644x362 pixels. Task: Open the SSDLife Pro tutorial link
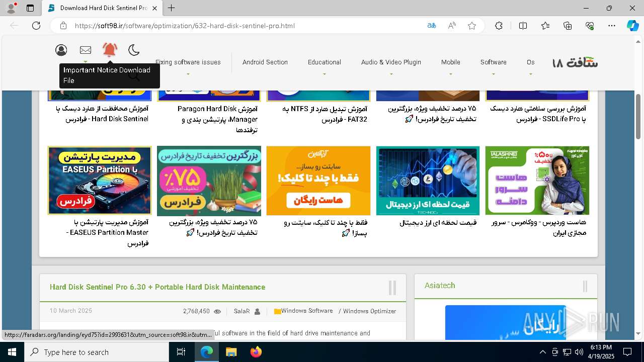pyautogui.click(x=538, y=114)
